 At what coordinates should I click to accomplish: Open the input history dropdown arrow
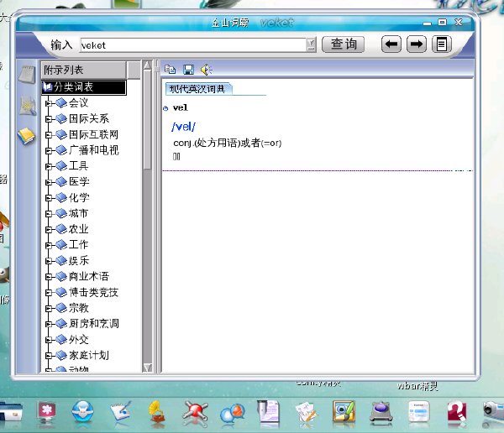311,44
